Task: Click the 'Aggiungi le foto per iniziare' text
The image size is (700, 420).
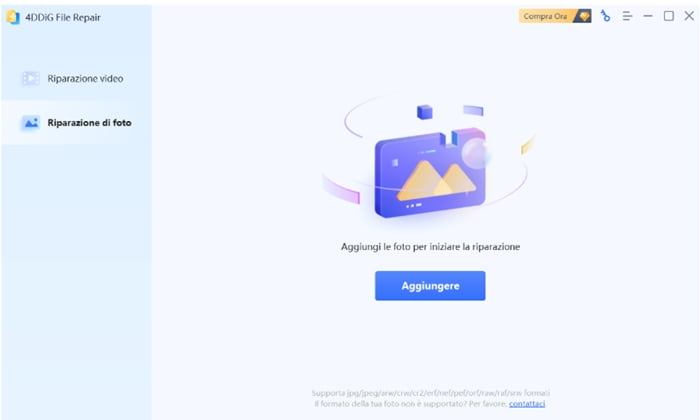Action: (430, 247)
